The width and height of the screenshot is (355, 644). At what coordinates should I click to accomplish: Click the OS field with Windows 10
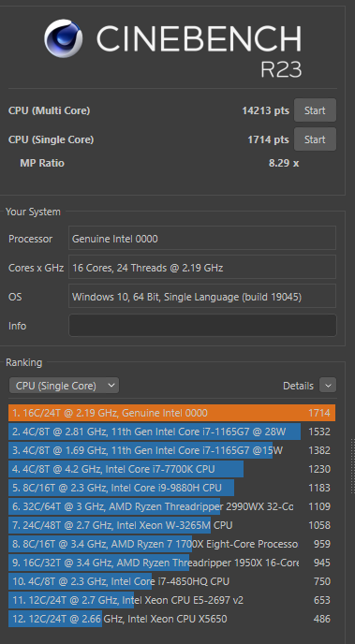(202, 297)
